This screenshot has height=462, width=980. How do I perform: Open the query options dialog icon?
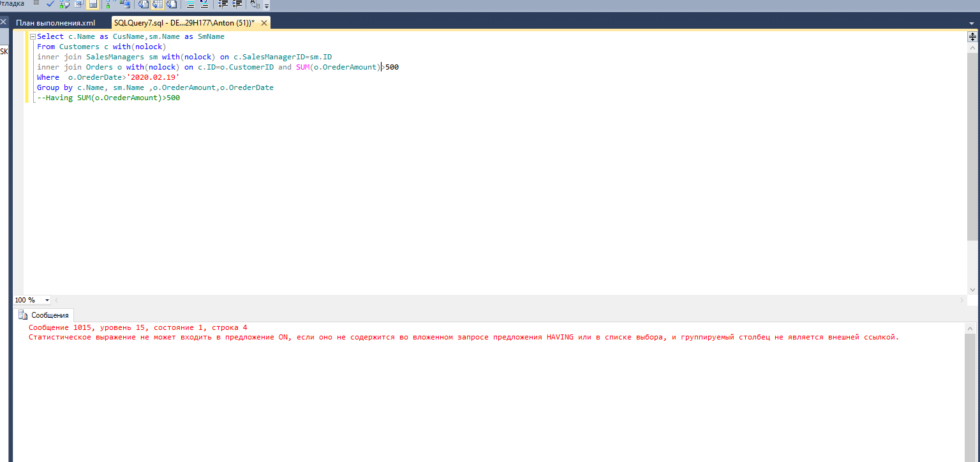79,3
